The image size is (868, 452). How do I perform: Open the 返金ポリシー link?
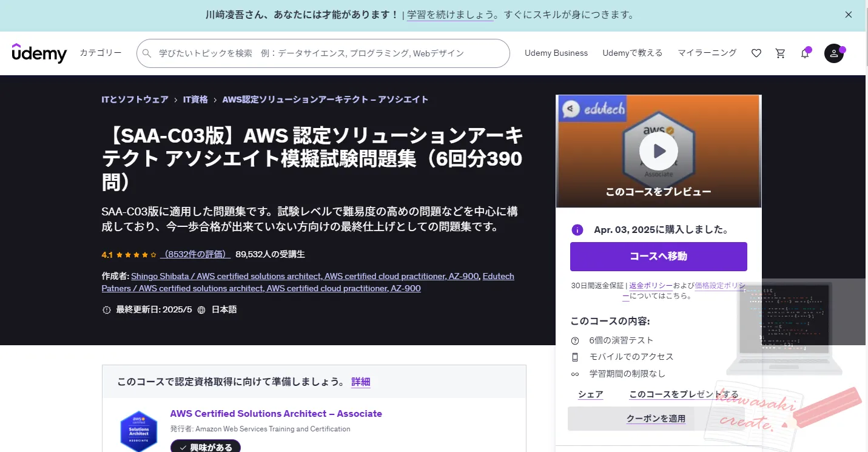click(651, 285)
